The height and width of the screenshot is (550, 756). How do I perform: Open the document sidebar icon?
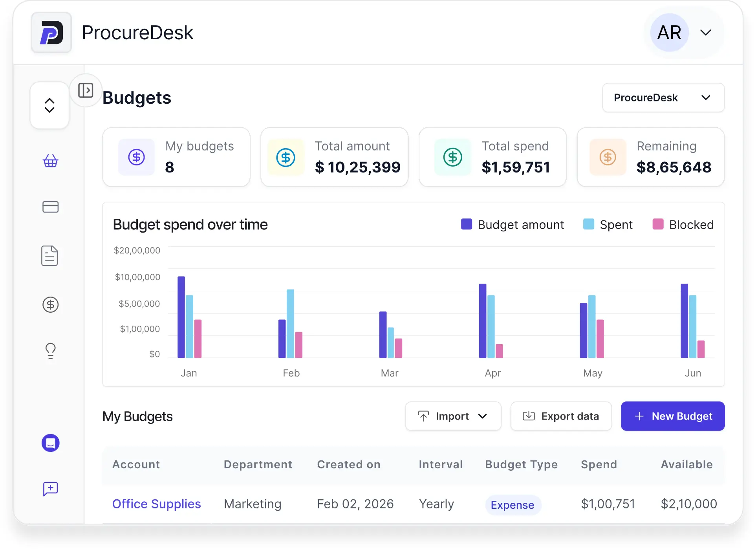pyautogui.click(x=49, y=256)
